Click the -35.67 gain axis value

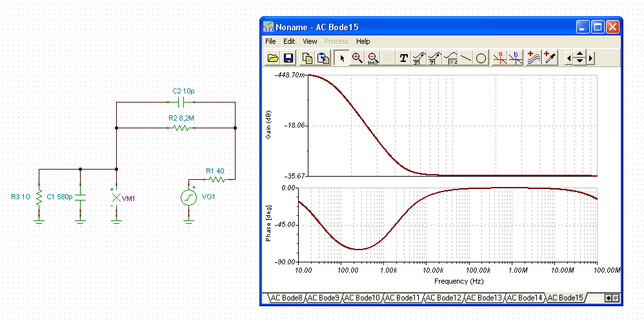[294, 176]
